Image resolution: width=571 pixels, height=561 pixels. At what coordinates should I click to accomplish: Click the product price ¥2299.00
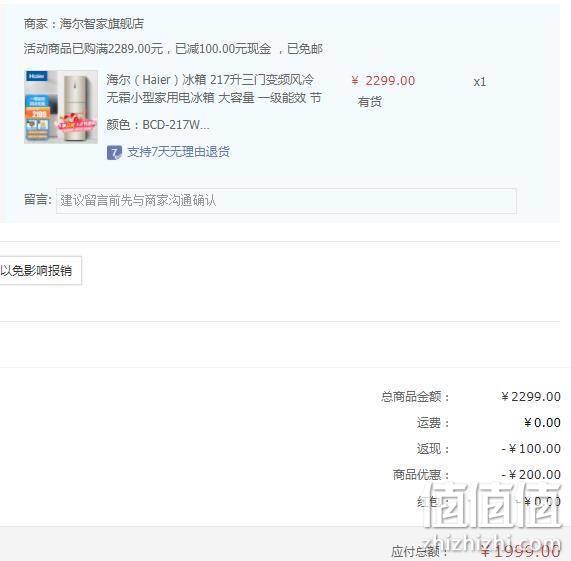(383, 81)
